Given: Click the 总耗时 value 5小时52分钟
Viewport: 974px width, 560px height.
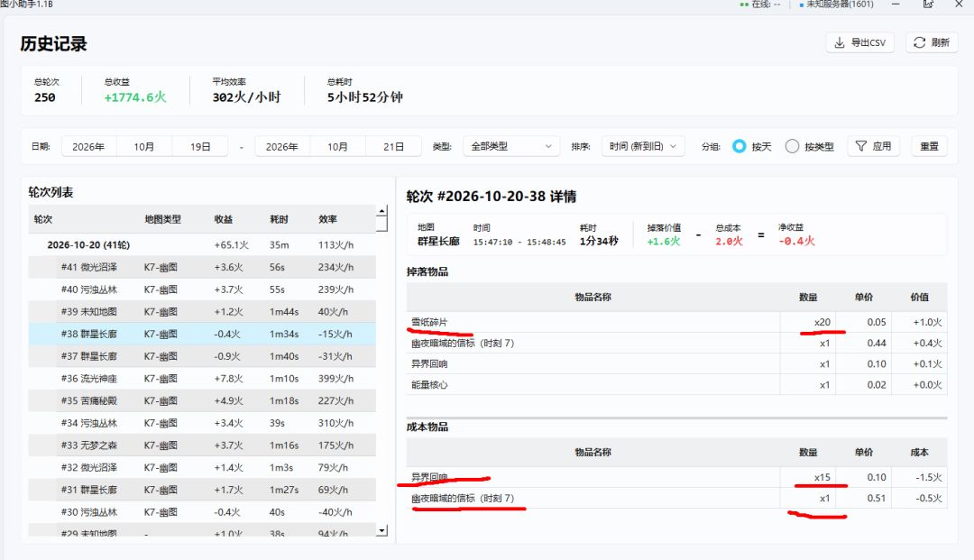Looking at the screenshot, I should [x=365, y=97].
